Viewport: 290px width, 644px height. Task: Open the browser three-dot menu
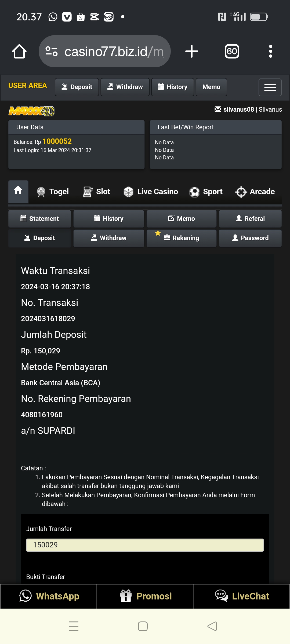pyautogui.click(x=270, y=51)
